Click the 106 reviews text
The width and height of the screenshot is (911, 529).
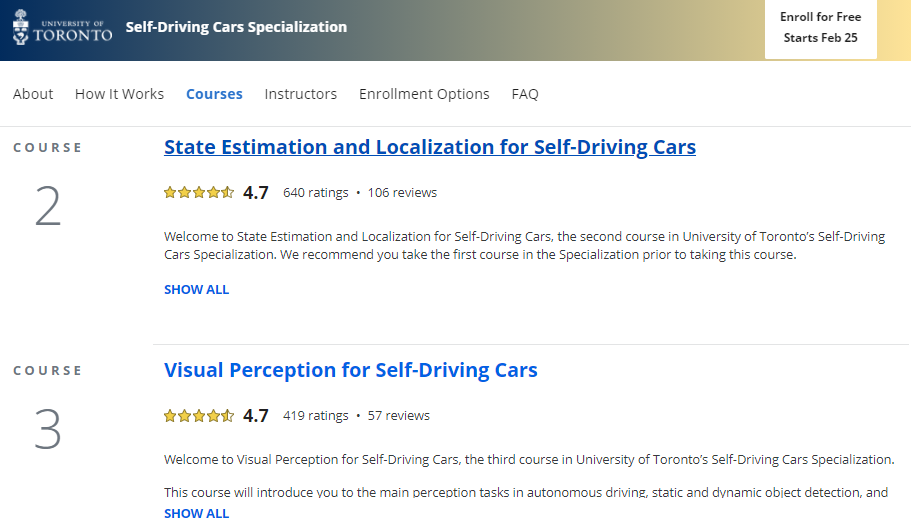pos(402,192)
